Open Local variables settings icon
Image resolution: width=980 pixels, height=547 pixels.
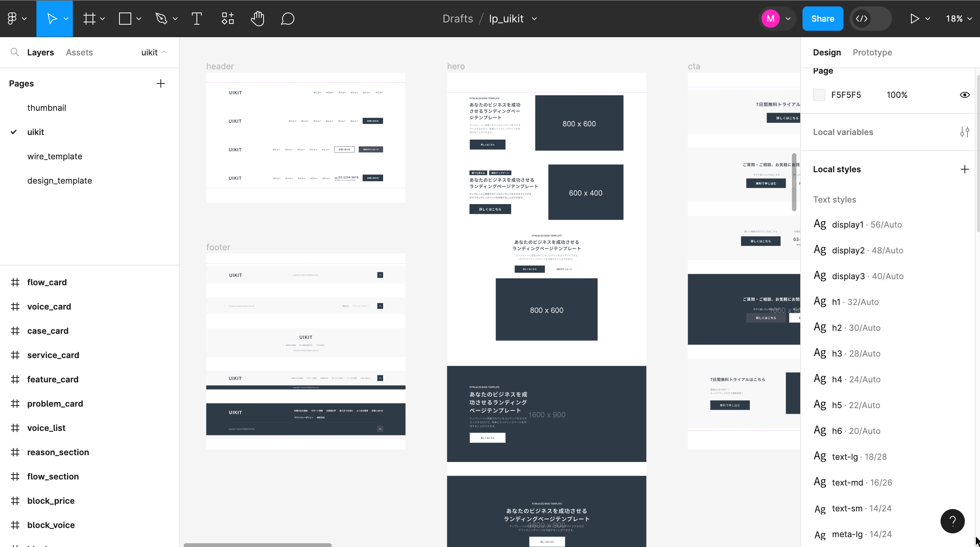pos(964,132)
